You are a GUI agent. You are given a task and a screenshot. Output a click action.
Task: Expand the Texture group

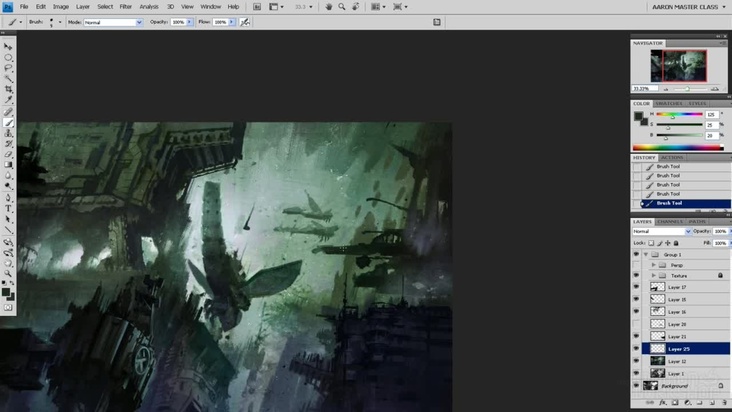[x=654, y=276]
